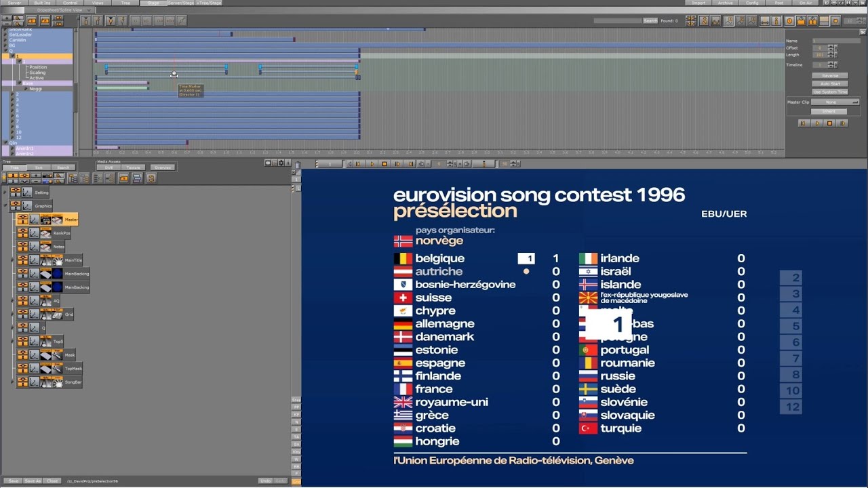Increase the Offset value with the stepper

(831, 46)
